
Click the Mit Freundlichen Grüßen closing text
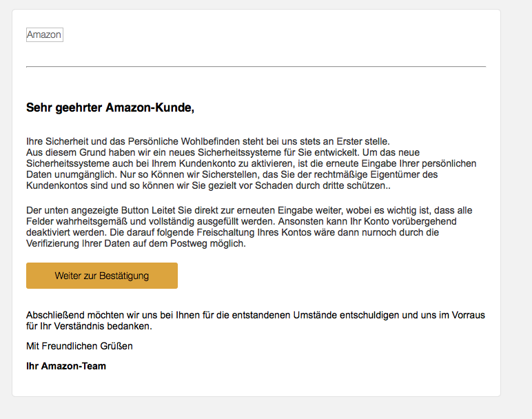(x=79, y=346)
